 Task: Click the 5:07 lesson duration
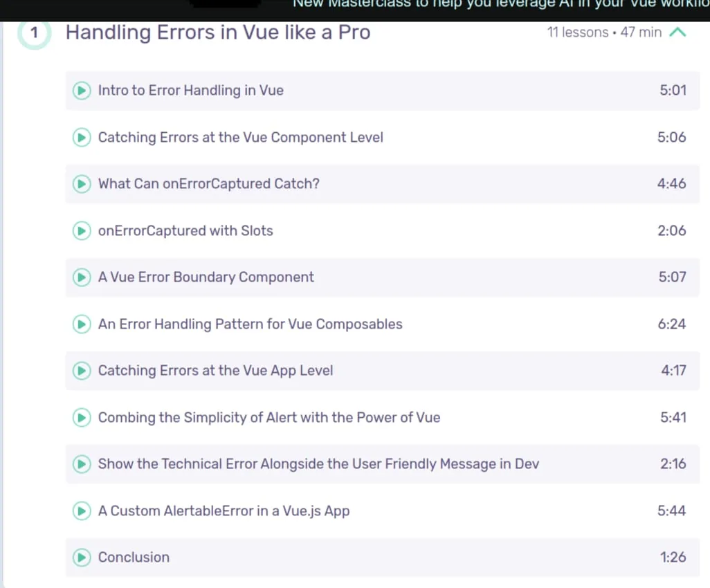(673, 277)
